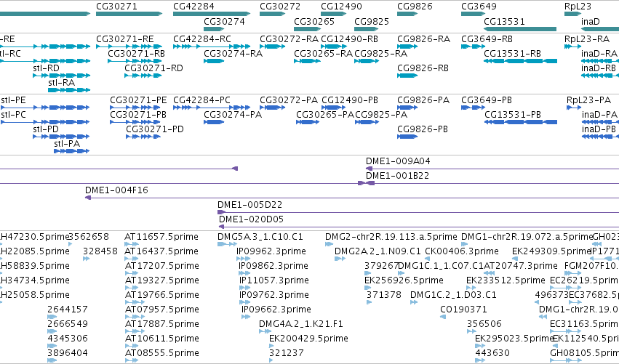This screenshot has height=364, width=619.
Task: Click the RpL23 gene glyph
Action: (573, 14)
